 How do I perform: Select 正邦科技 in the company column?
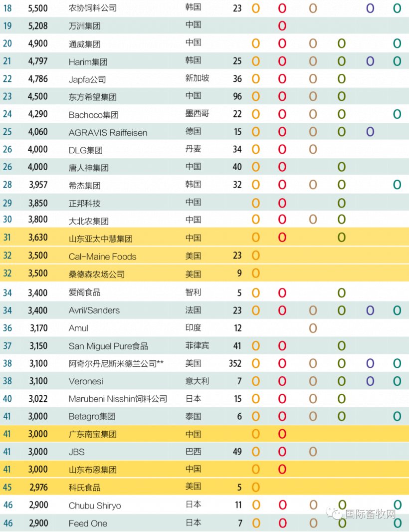click(x=84, y=203)
